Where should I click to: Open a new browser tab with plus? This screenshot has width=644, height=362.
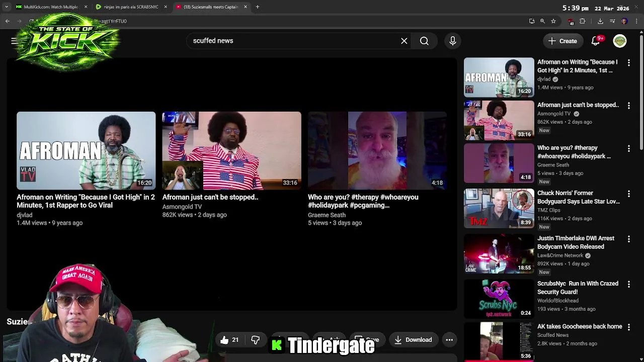(257, 7)
